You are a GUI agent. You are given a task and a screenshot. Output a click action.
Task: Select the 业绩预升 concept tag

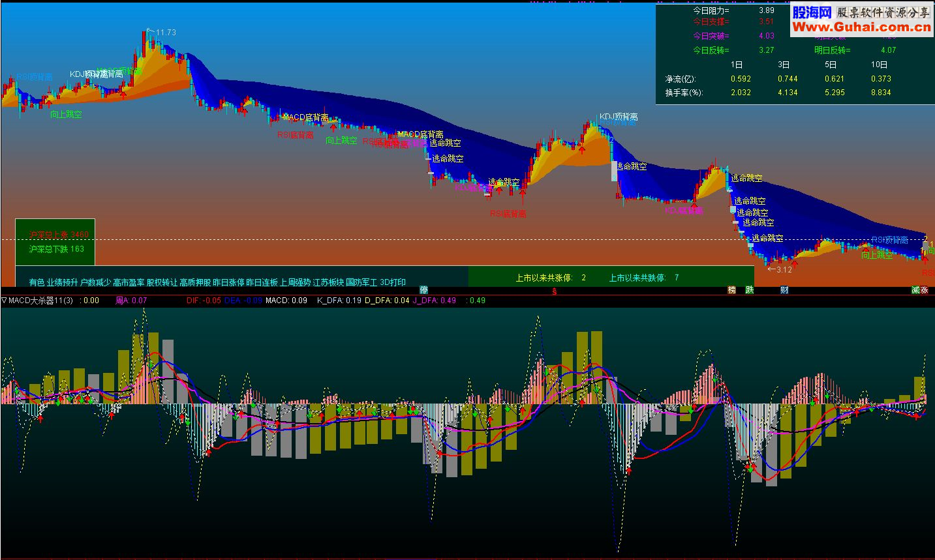(61, 282)
